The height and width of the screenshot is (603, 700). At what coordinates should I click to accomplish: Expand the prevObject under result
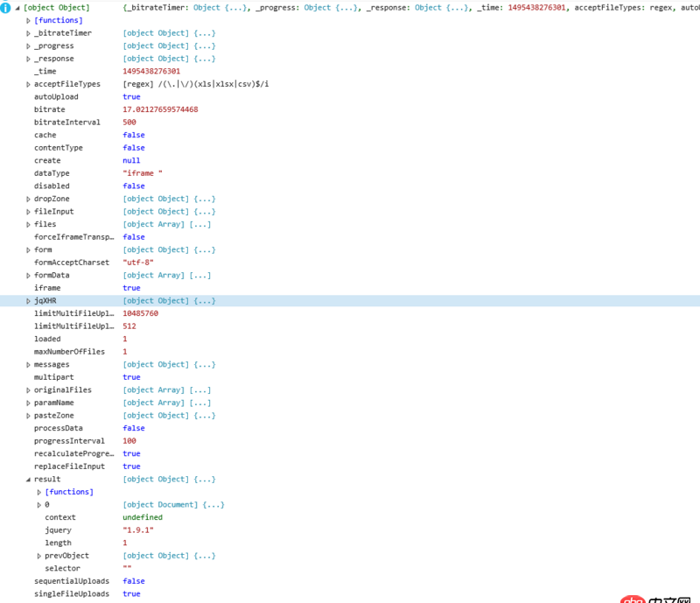(x=38, y=555)
